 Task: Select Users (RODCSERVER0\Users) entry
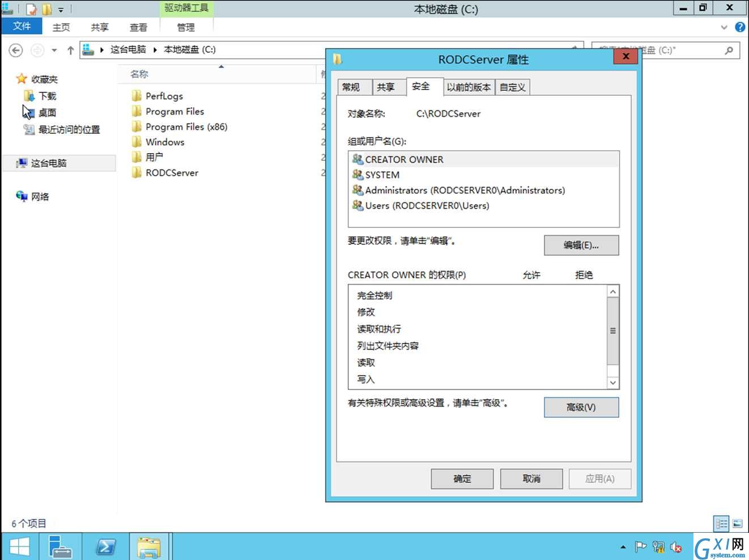pos(484,205)
